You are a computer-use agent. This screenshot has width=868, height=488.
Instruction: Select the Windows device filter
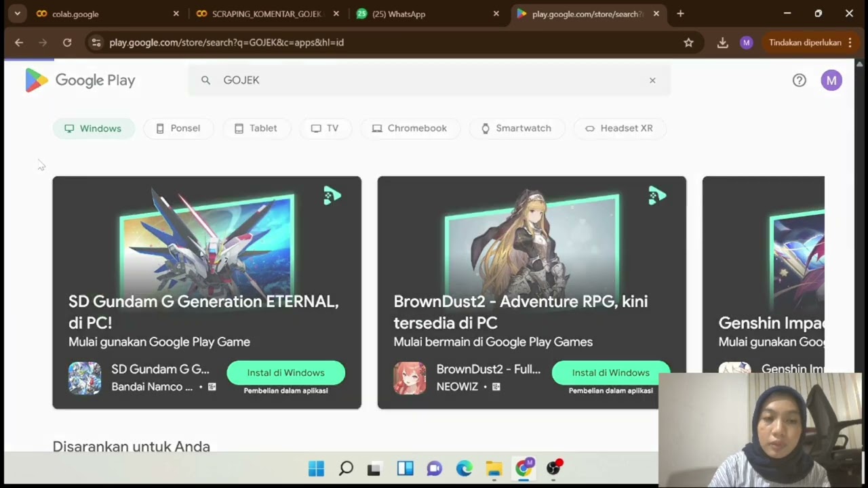tap(94, 128)
